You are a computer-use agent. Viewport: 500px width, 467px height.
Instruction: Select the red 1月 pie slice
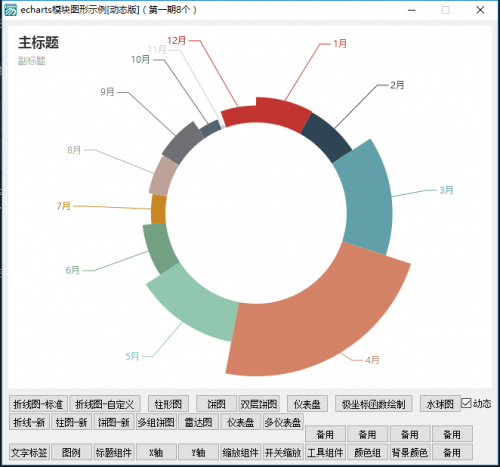click(x=282, y=113)
